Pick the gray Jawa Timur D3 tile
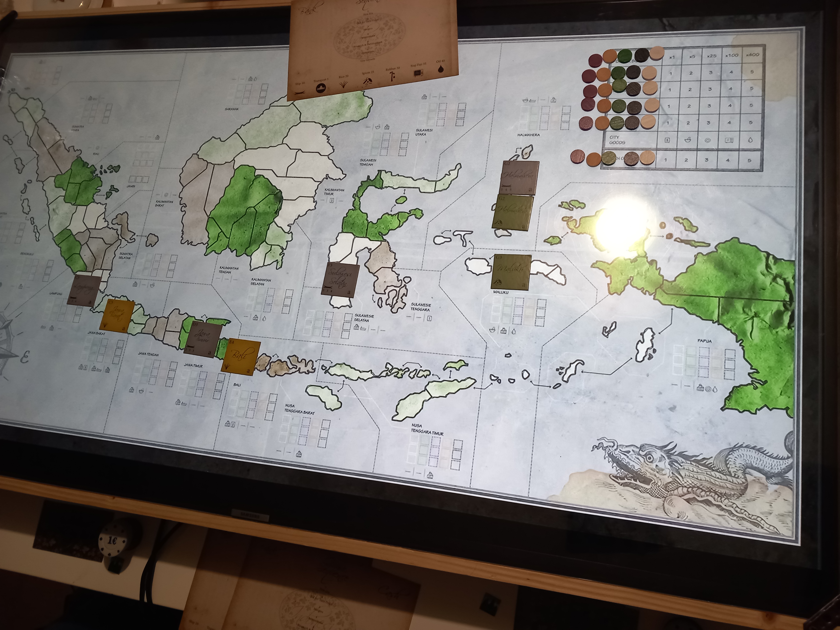840x630 pixels. 203,339
